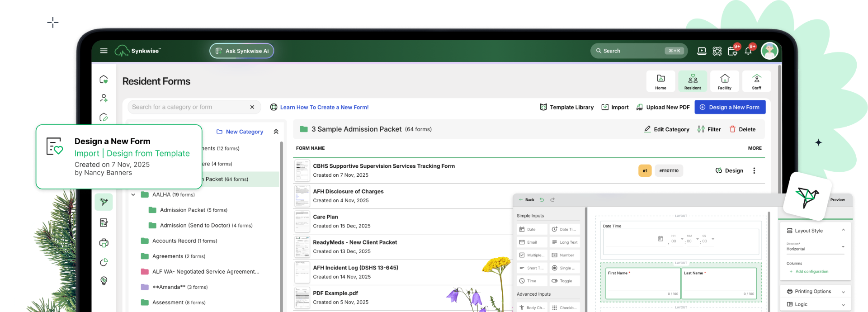Select Accounts Record folder
This screenshot has height=312, width=868.
pyautogui.click(x=179, y=241)
